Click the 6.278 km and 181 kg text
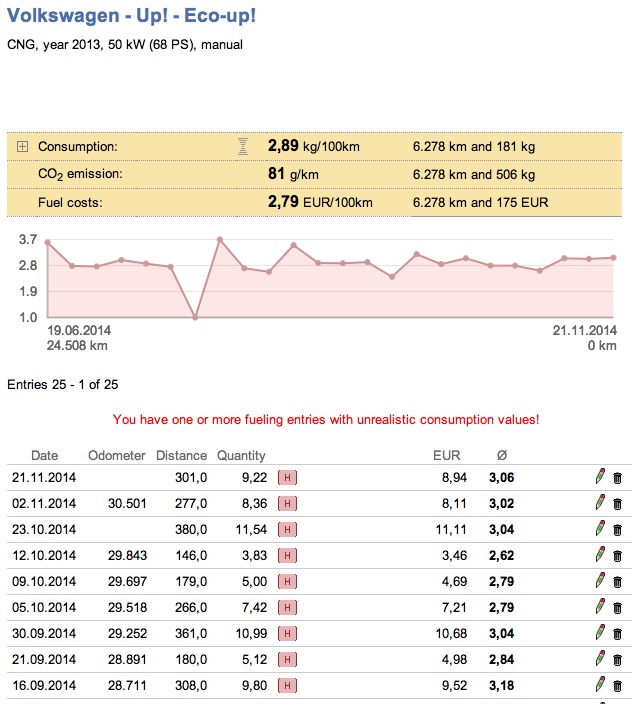This screenshot has height=704, width=639. (474, 147)
